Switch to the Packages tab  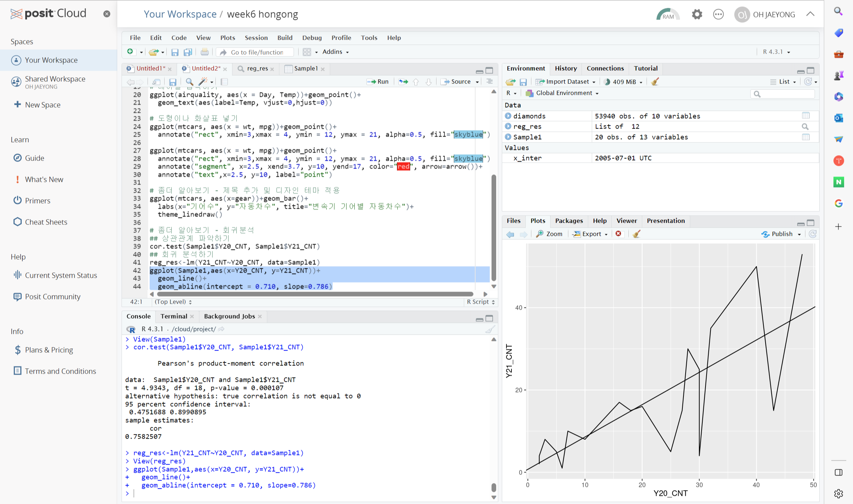[569, 221]
